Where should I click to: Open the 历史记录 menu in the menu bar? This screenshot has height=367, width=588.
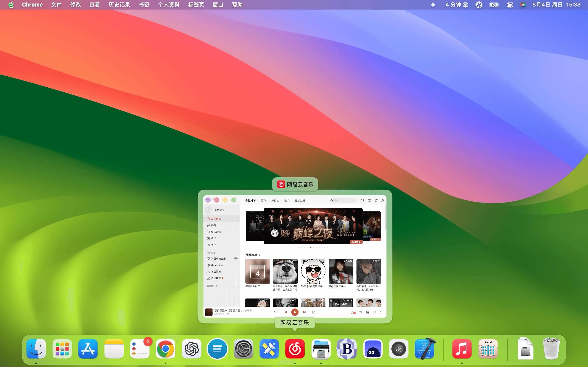[x=119, y=5]
